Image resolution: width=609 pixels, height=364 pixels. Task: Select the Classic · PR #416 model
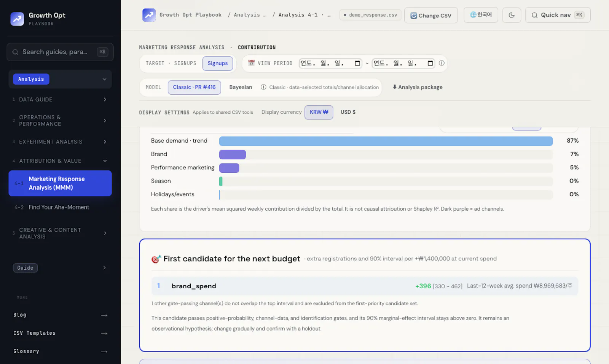coord(194,87)
